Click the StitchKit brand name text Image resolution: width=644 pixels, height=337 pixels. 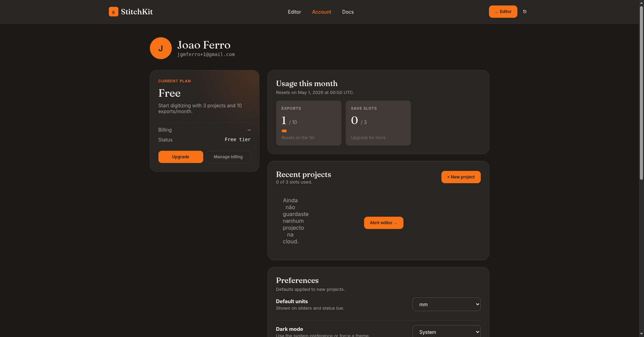click(137, 12)
